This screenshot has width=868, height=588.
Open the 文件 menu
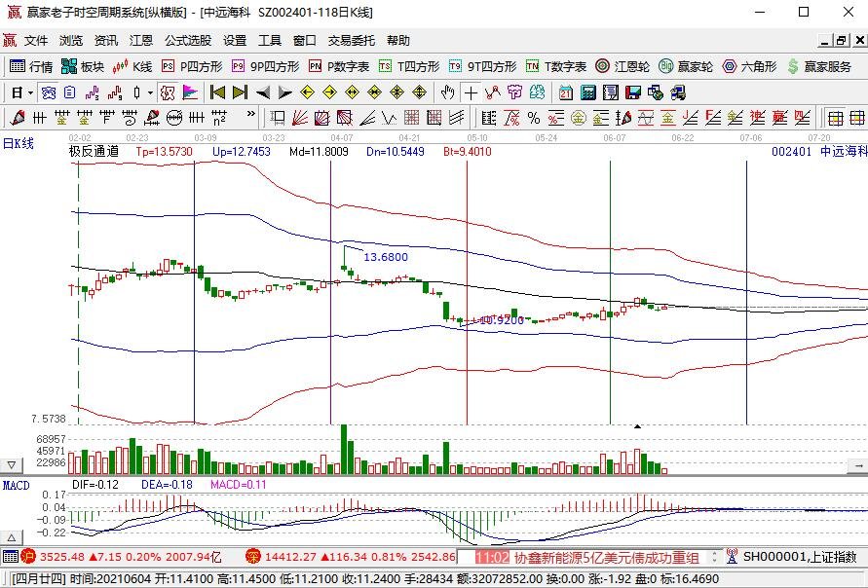[x=36, y=40]
